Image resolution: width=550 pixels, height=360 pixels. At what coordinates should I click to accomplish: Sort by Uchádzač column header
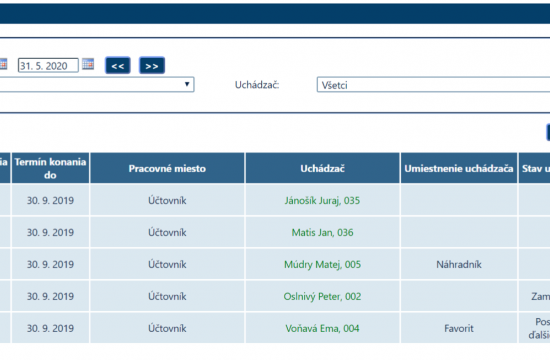[322, 168]
